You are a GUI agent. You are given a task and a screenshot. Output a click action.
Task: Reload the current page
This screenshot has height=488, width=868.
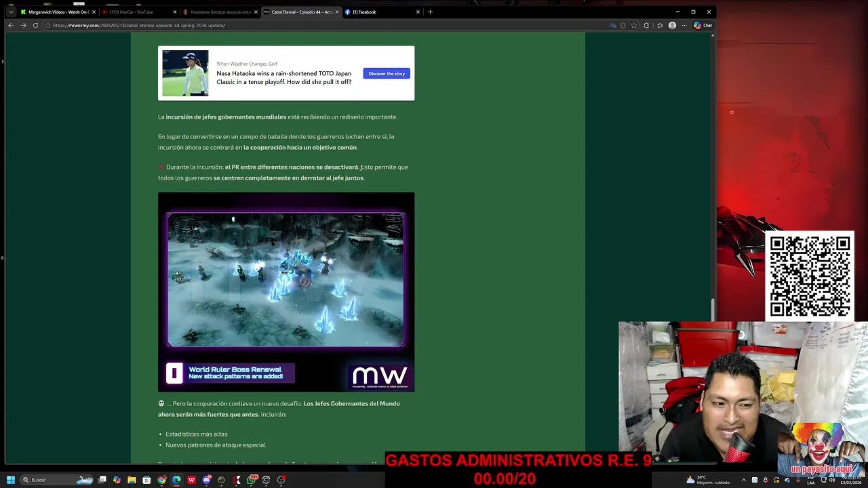tap(35, 25)
